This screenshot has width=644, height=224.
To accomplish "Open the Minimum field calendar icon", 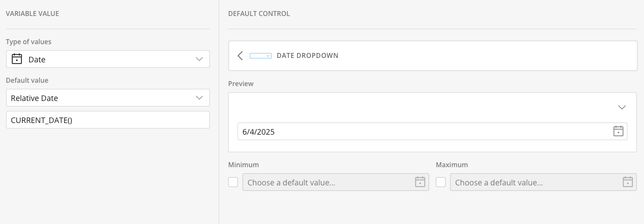I will click(x=420, y=182).
